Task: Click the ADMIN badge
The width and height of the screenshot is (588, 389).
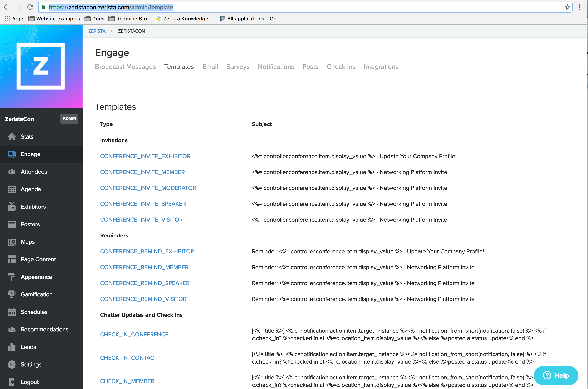Action: (x=69, y=118)
